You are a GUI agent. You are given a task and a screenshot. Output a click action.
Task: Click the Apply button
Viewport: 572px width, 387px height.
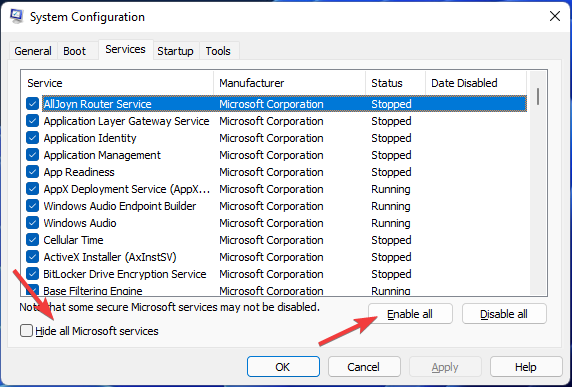click(x=445, y=367)
